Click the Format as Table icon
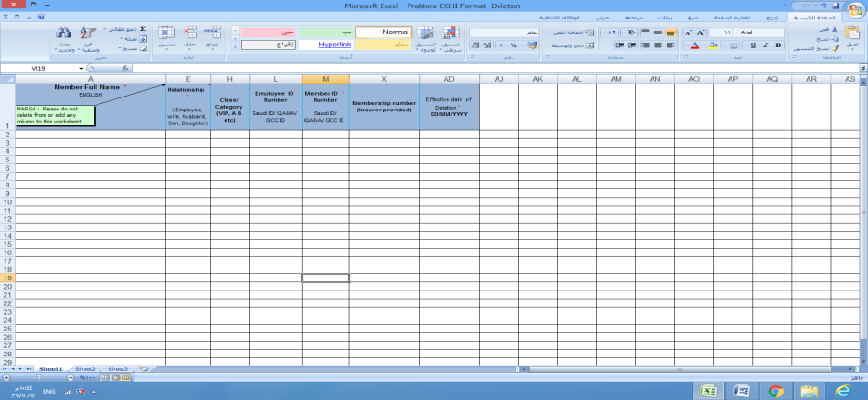 pyautogui.click(x=425, y=32)
